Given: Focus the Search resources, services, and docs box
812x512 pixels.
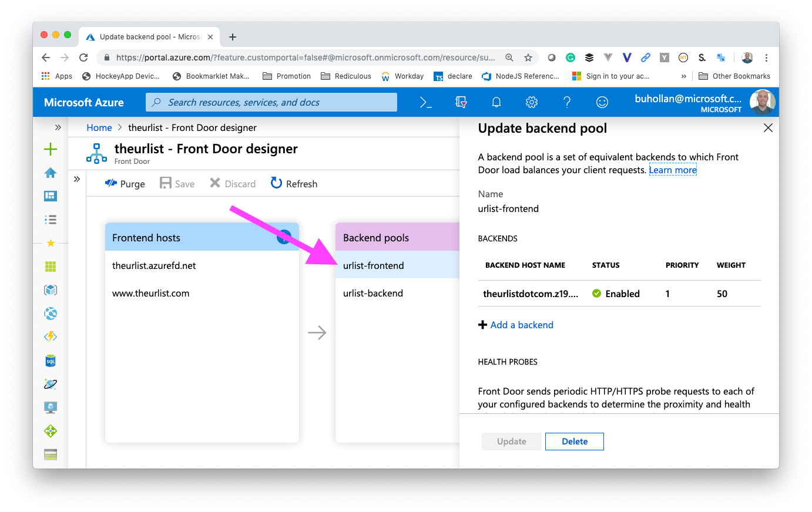Looking at the screenshot, I should pos(271,102).
